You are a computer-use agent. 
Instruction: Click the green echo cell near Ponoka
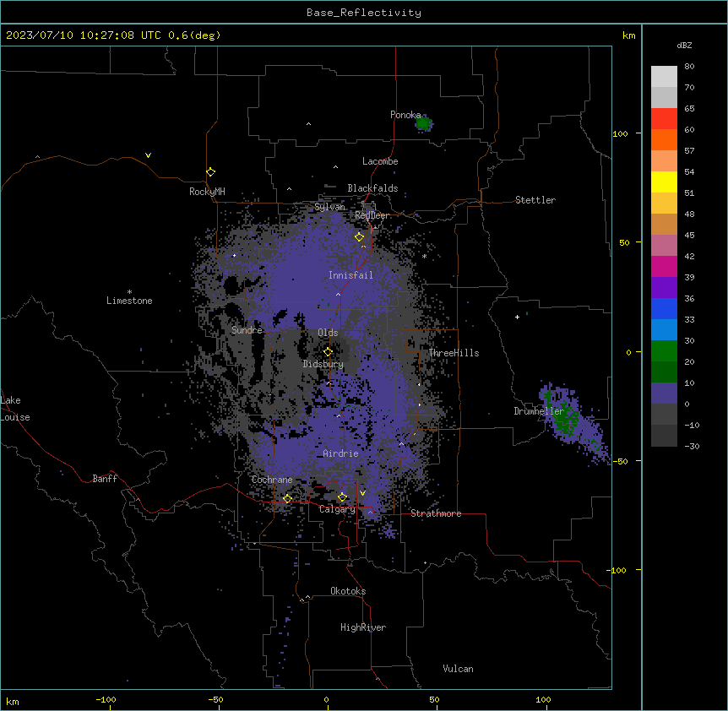pyautogui.click(x=423, y=123)
